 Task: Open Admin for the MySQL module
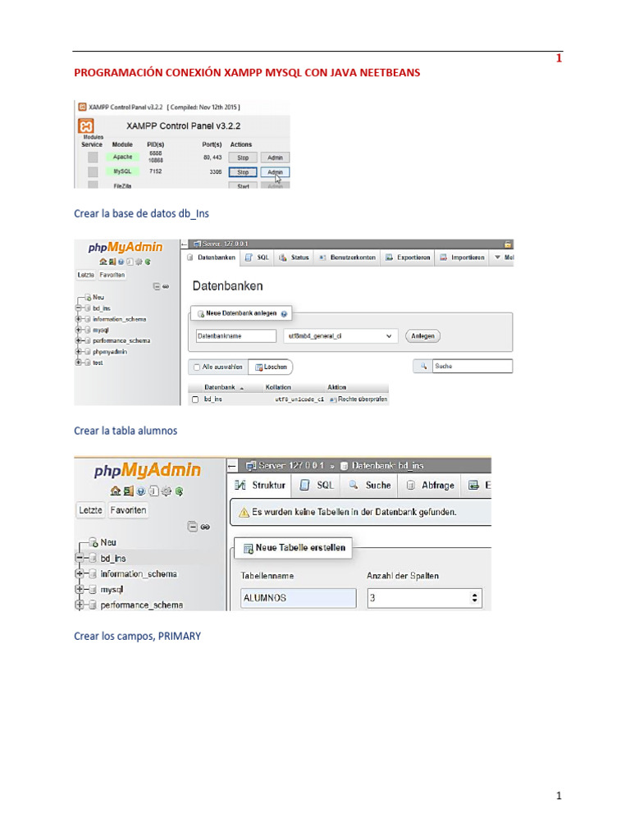[275, 172]
